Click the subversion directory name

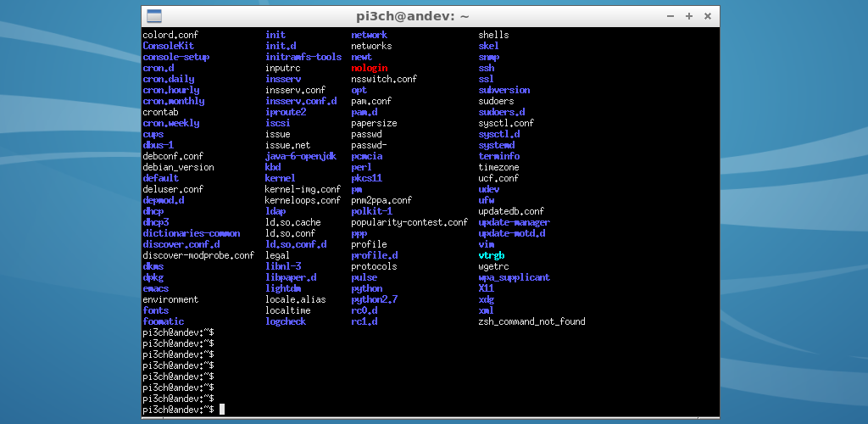[504, 90]
